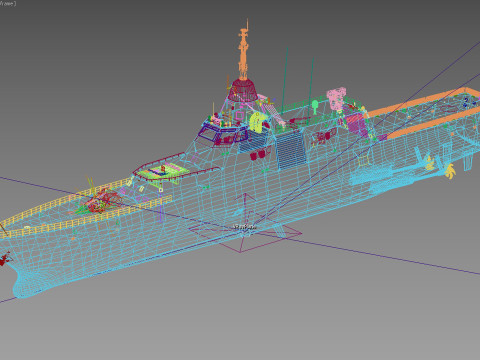Click the viewport shading label in top-left corner
The width and height of the screenshot is (480, 360).
(x=7, y=3)
